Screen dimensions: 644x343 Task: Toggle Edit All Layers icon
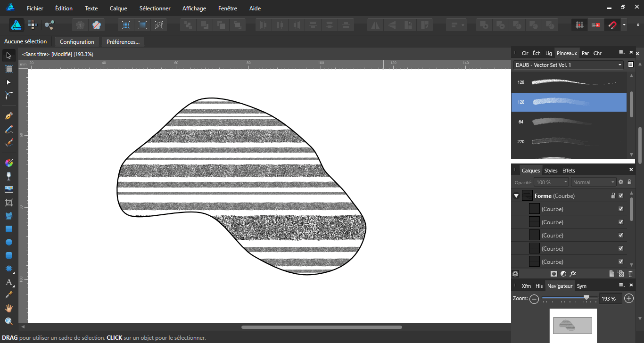coord(515,274)
